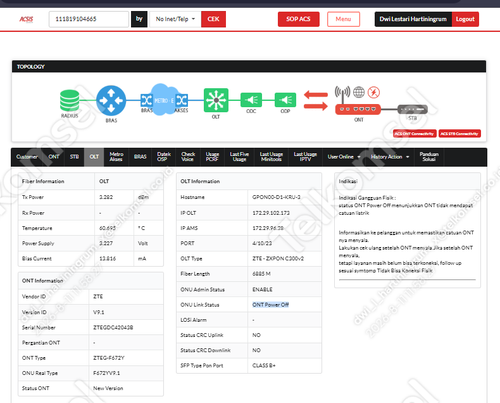Click the RADIUS database icon in topology
The width and height of the screenshot is (500, 403).
click(x=69, y=100)
